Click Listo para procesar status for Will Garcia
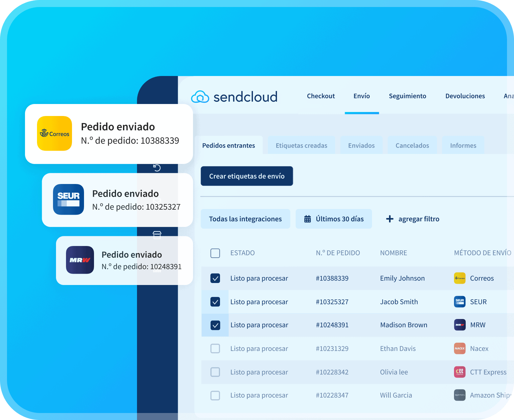Viewport: 514px width, 420px height. click(259, 395)
